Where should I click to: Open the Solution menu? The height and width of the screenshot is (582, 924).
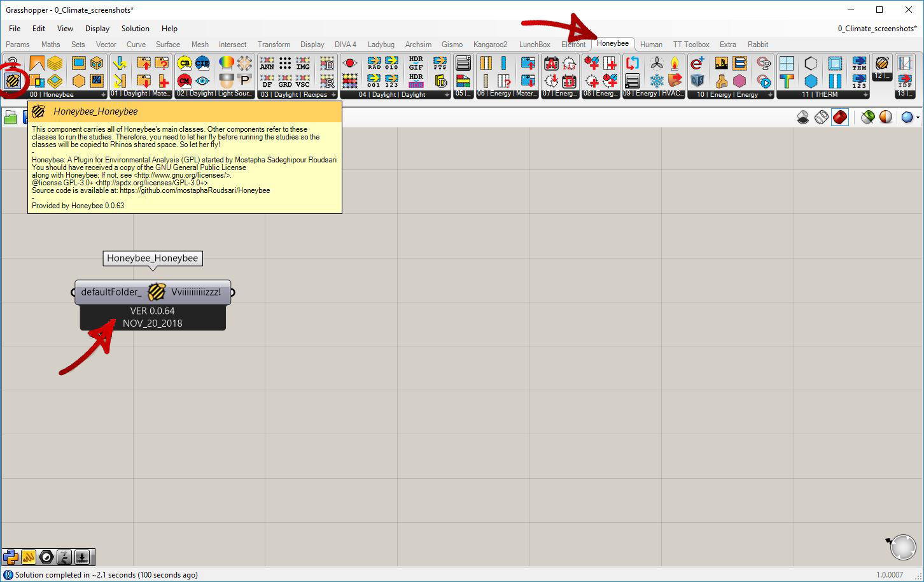[x=135, y=29]
